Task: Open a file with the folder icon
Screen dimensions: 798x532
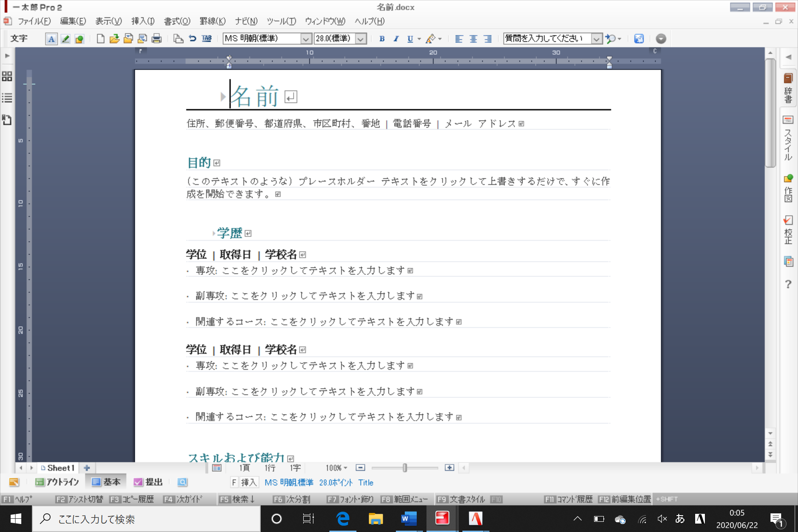Action: 114,39
